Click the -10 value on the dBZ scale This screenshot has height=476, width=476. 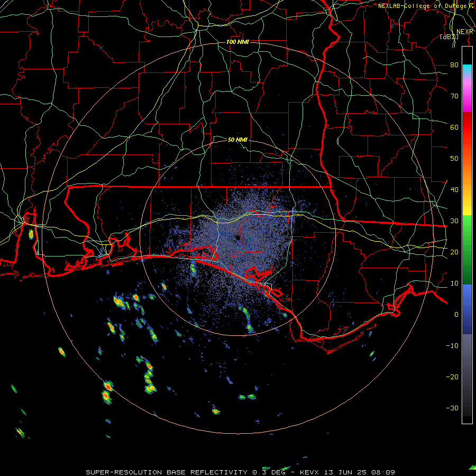pyautogui.click(x=452, y=346)
